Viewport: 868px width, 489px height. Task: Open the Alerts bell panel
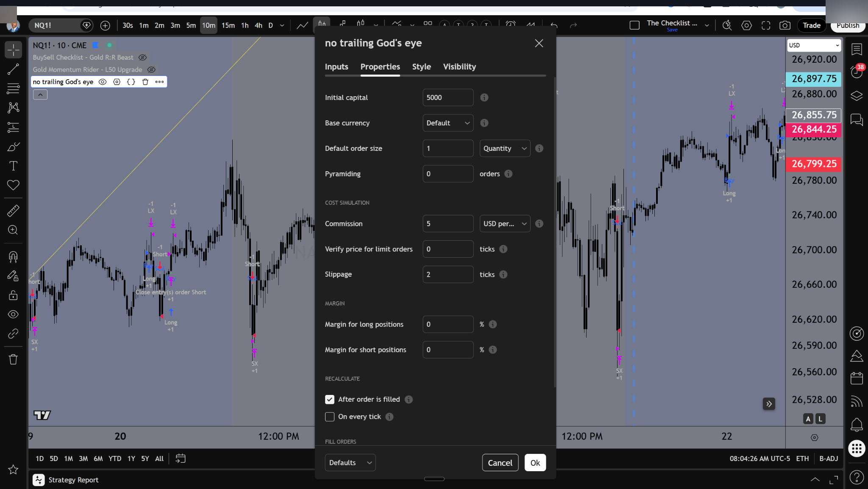pos(857,425)
